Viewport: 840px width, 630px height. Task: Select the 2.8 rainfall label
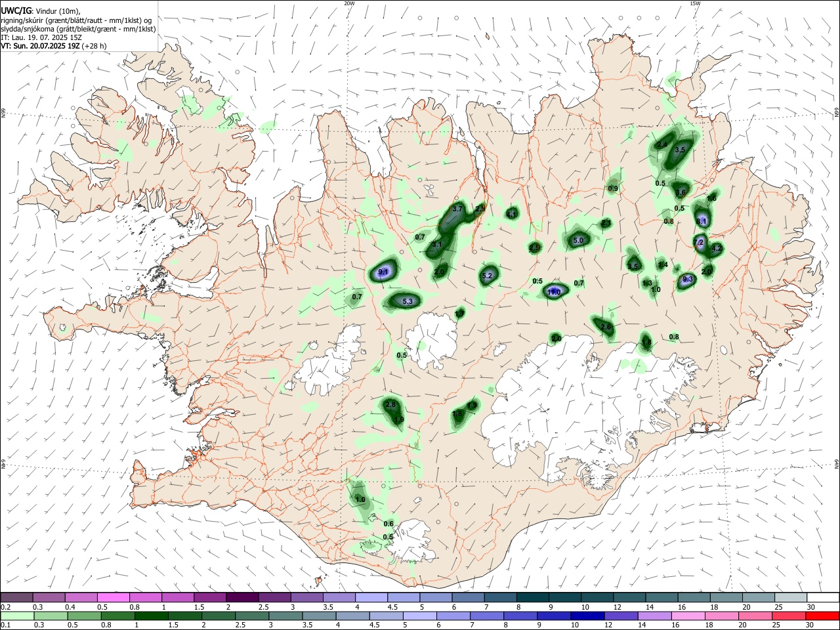point(390,404)
